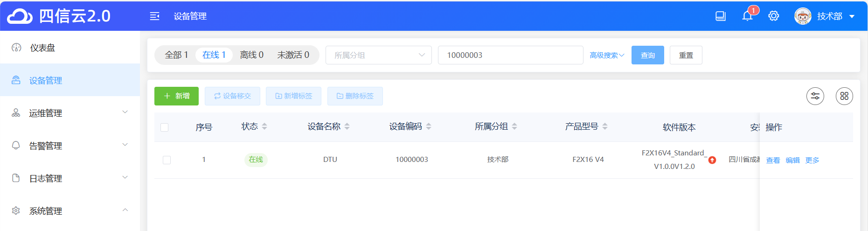
Task: Toggle the select-all checkbox in table header
Action: [x=165, y=127]
